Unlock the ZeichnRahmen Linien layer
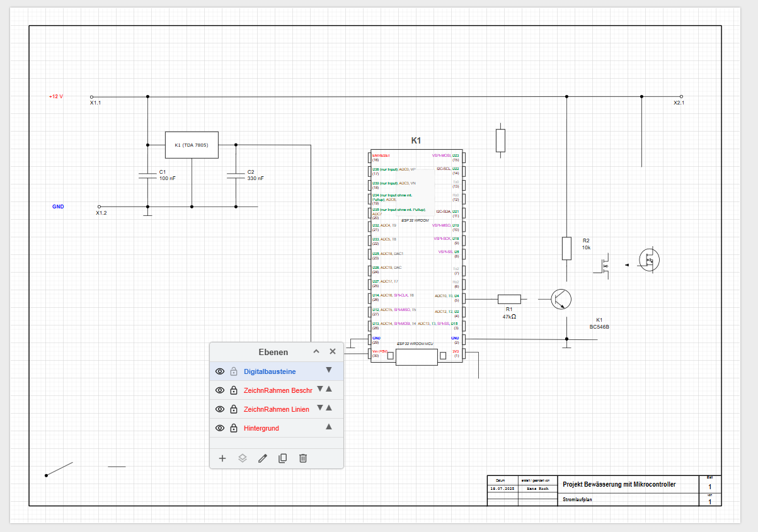 tap(234, 409)
